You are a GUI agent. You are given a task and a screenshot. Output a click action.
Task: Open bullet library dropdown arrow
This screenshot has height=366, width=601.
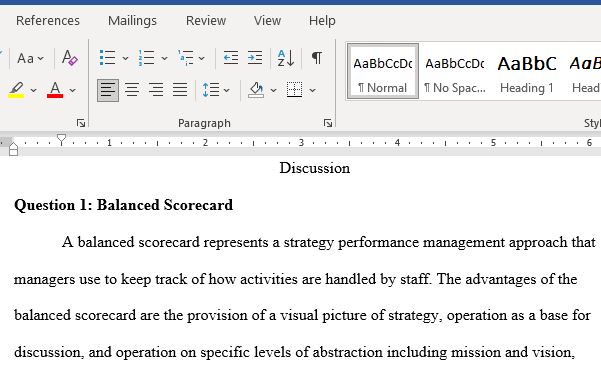click(125, 59)
